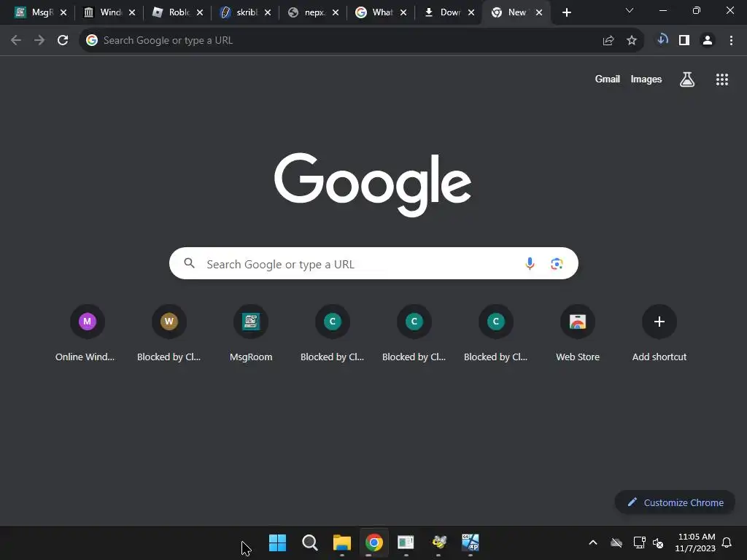Open the W Blocked by Cl... shortcut
Image resolution: width=747 pixels, height=560 pixels.
click(169, 333)
